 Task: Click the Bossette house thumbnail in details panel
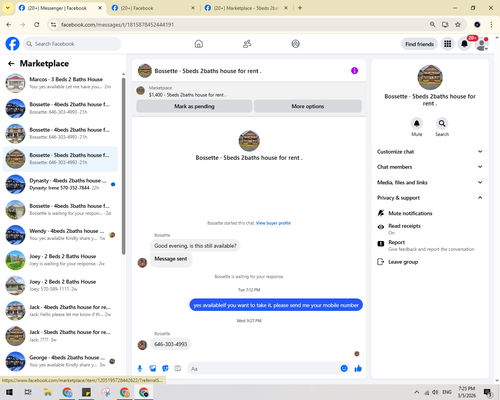tap(430, 77)
